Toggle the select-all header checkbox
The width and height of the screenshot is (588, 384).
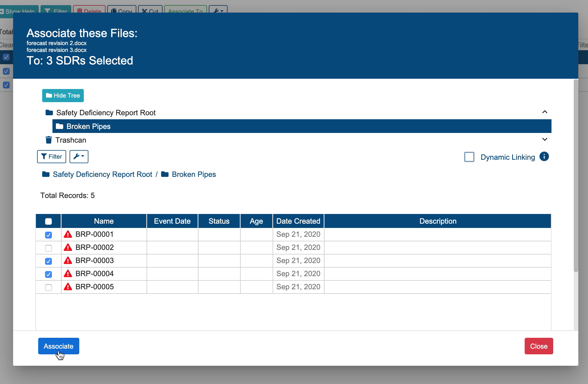48,221
